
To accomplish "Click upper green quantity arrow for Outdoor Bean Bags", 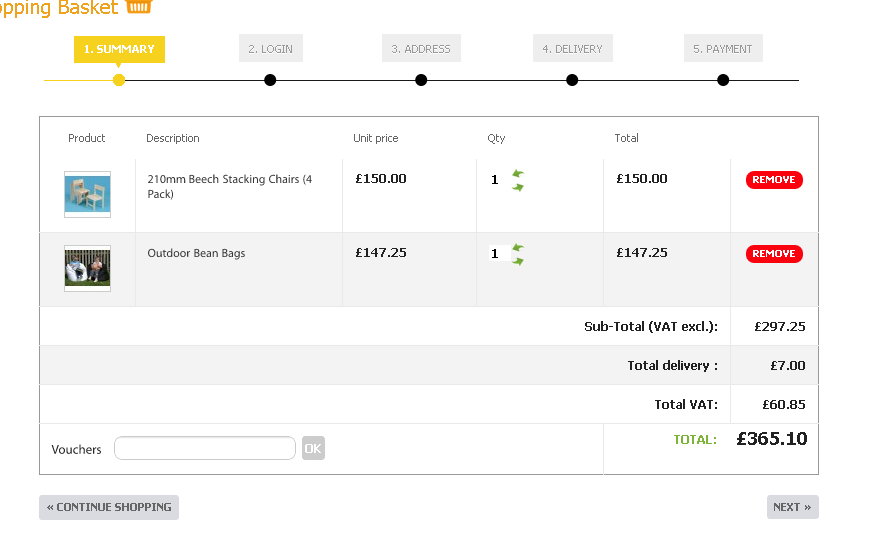I will (518, 248).
